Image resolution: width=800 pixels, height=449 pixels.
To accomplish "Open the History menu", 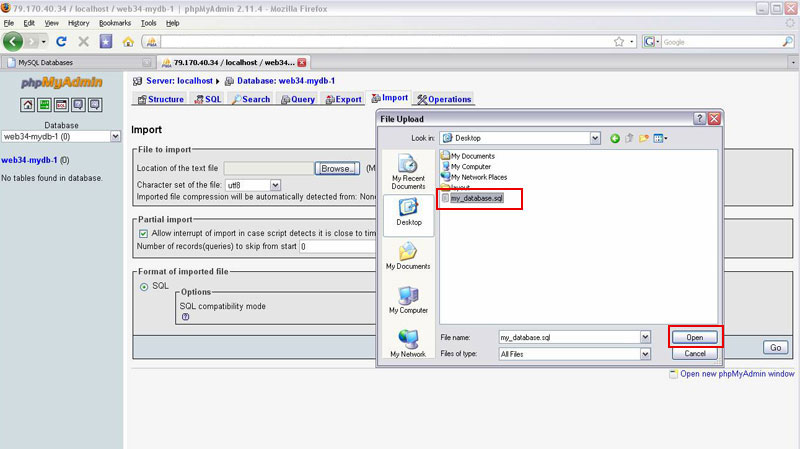I will [79, 23].
